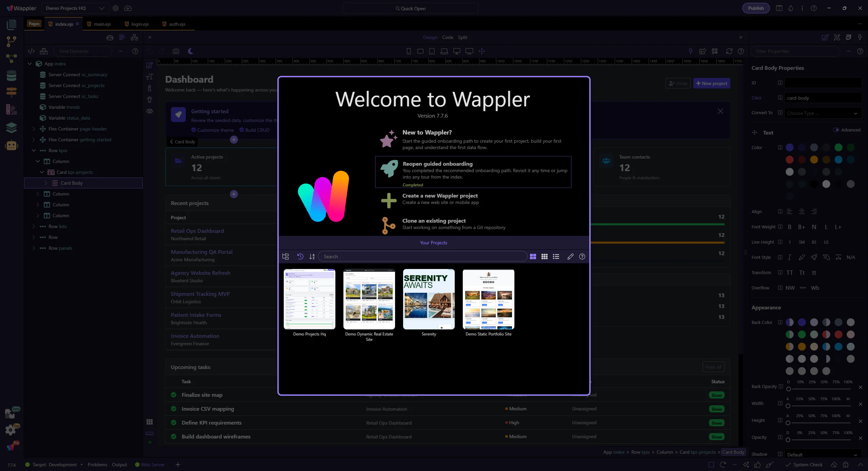Open the Demo Projects HQ project dropdown
The image size is (868, 471).
click(x=75, y=8)
